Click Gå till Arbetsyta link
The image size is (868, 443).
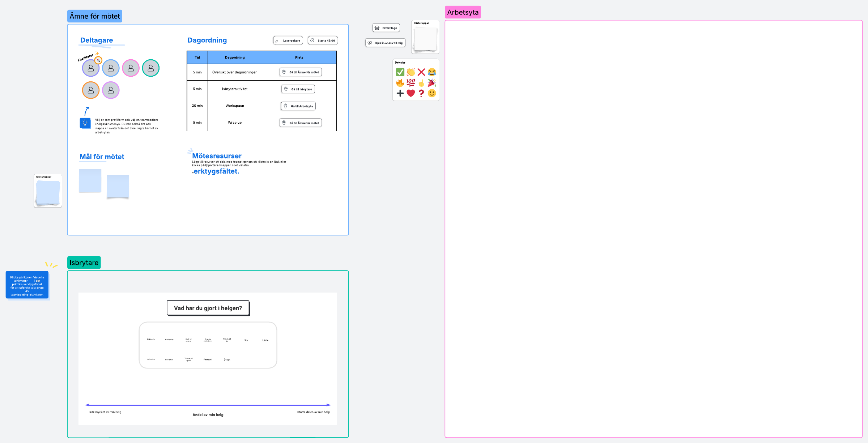[298, 106]
